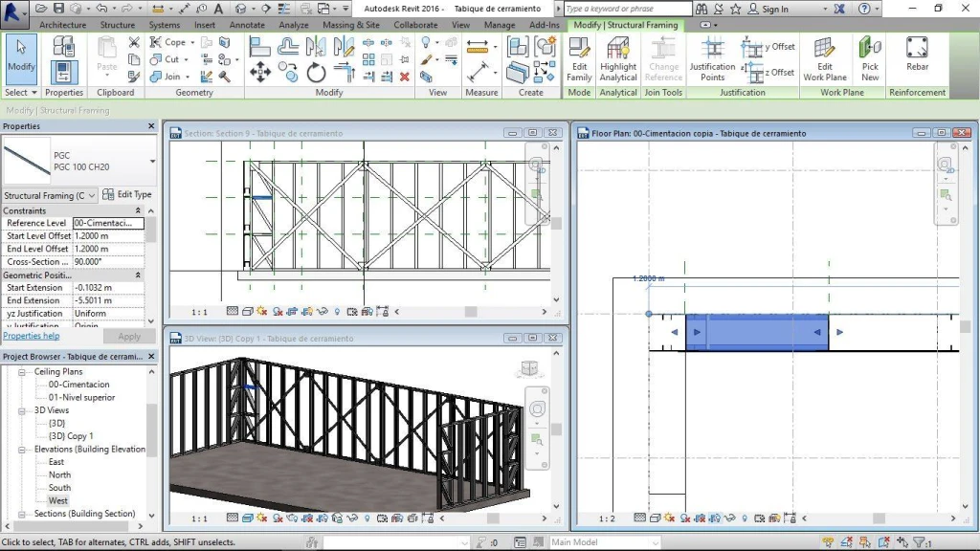Collapse the 3D Views tree node

point(22,410)
